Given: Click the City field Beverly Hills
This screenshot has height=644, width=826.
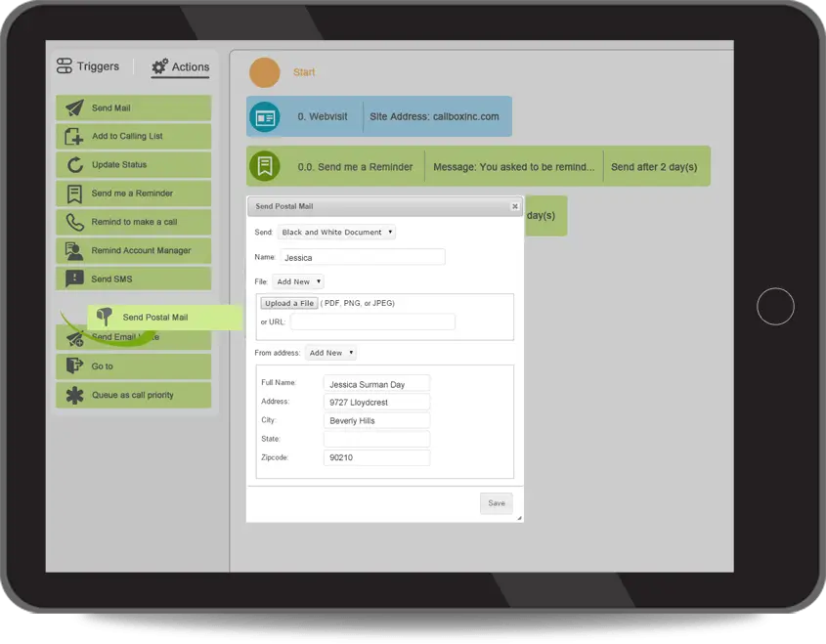Looking at the screenshot, I should [376, 420].
